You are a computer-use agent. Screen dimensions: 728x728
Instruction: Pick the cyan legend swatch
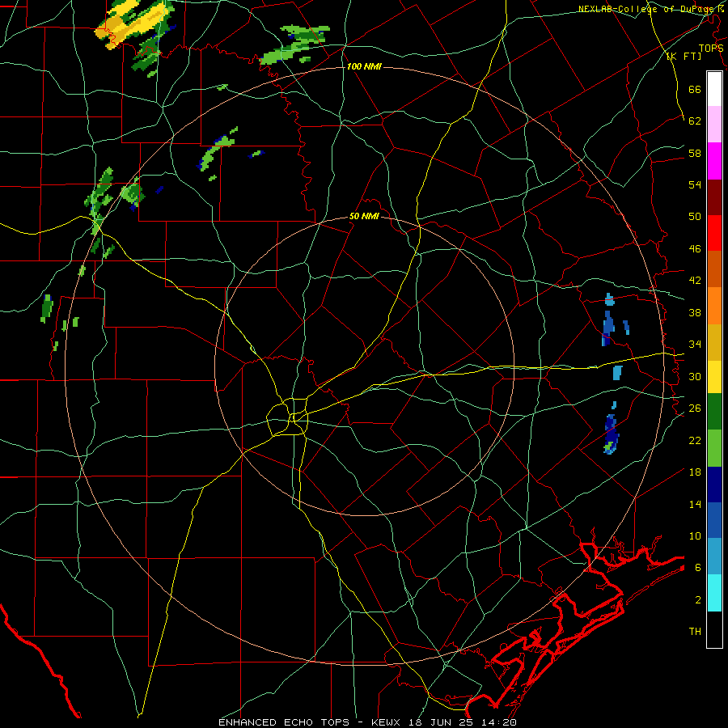coord(714,593)
